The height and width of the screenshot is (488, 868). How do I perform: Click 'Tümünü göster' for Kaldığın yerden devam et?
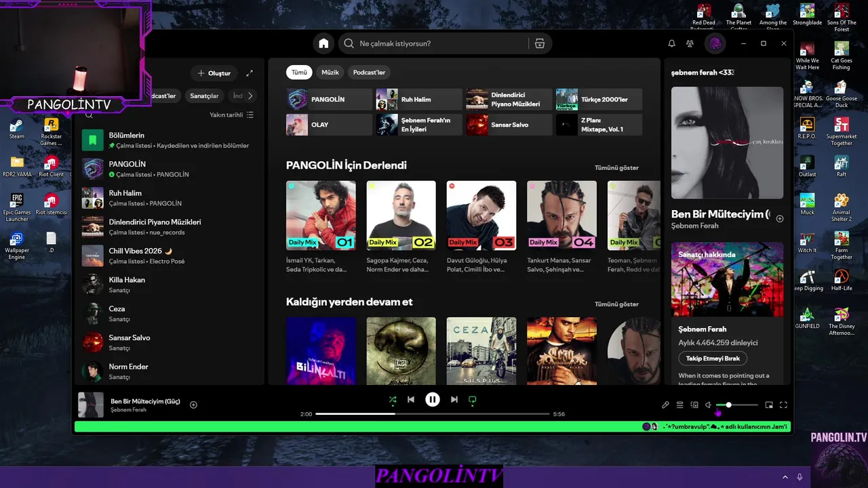(616, 304)
